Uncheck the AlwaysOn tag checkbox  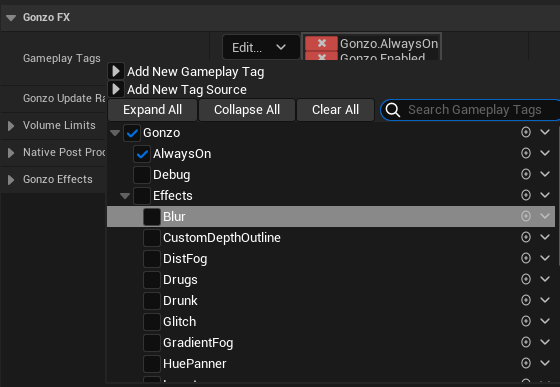(142, 154)
